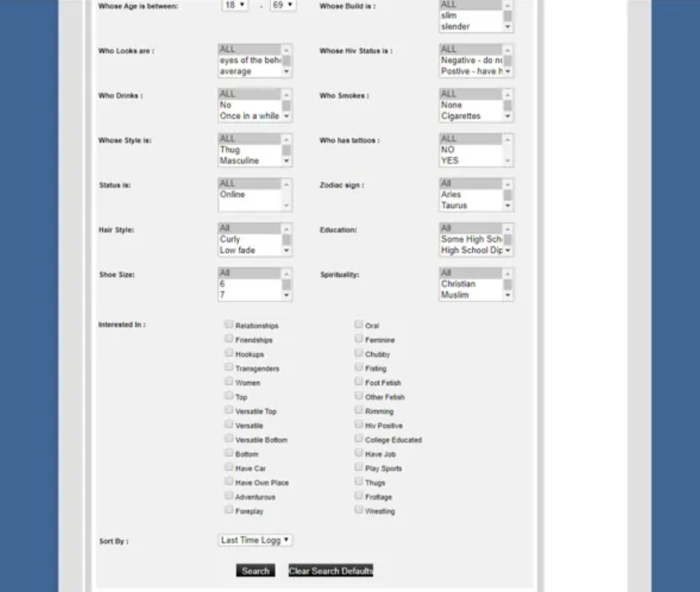Image resolution: width=700 pixels, height=592 pixels.
Task: Tick the Friendships interest checkbox
Action: [x=229, y=339]
